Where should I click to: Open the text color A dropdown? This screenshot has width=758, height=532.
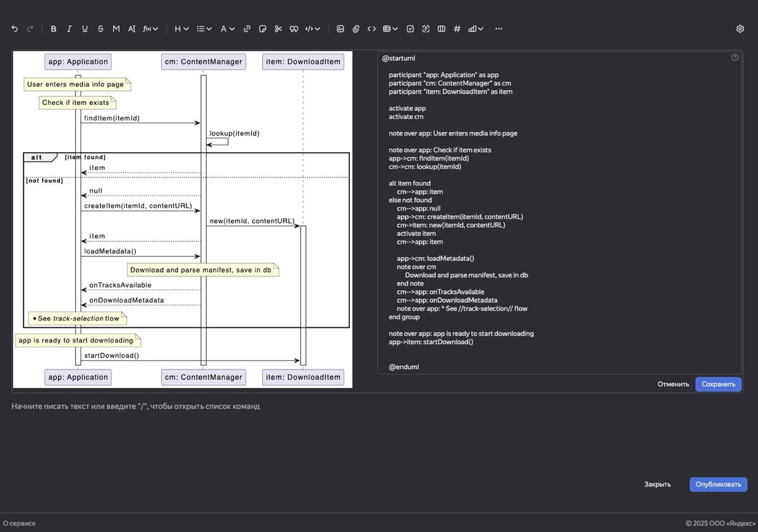pyautogui.click(x=227, y=28)
